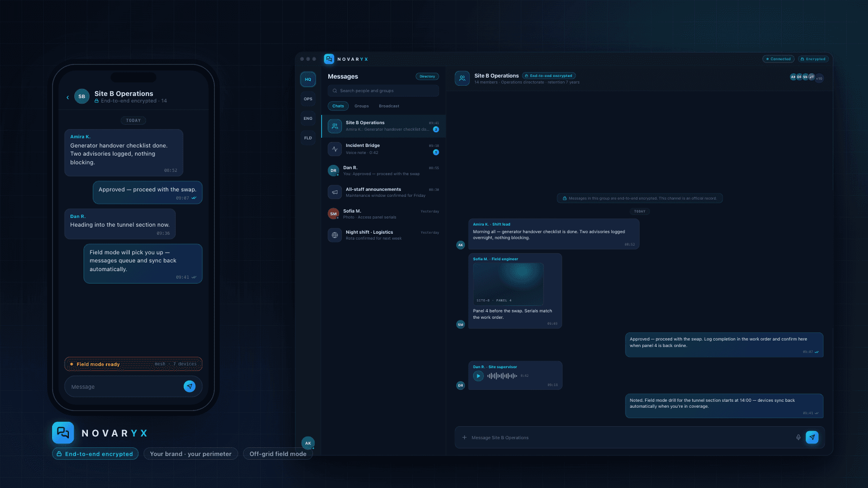
Task: Click the DR avatar beside the voice note
Action: point(461,386)
